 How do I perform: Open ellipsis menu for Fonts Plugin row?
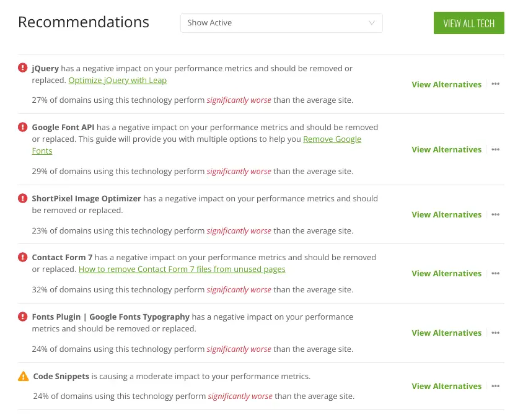coord(495,333)
